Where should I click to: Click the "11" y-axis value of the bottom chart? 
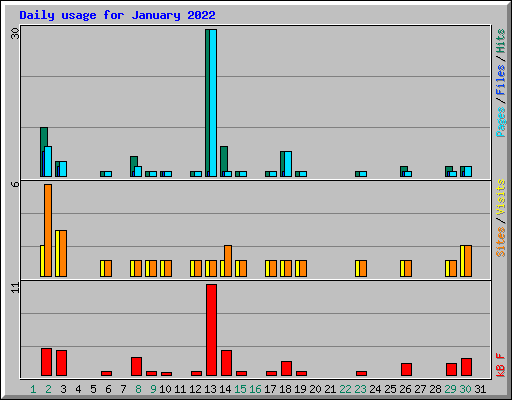point(15,288)
